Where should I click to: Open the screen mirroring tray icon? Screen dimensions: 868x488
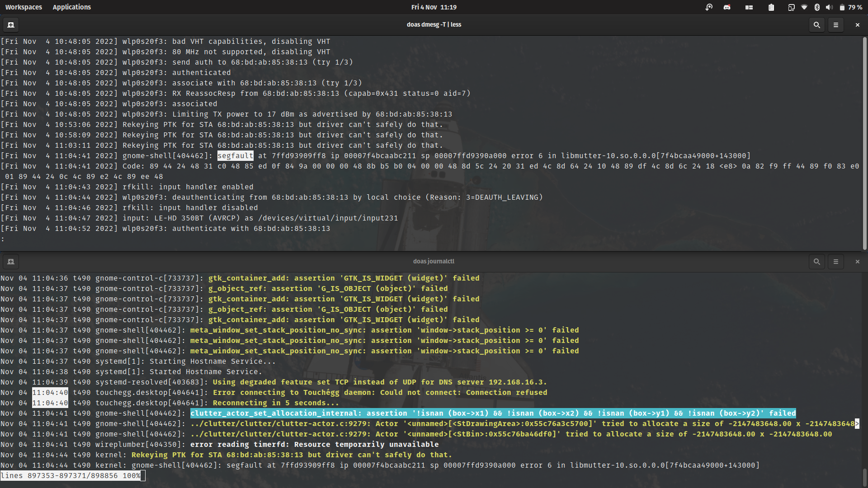(791, 7)
